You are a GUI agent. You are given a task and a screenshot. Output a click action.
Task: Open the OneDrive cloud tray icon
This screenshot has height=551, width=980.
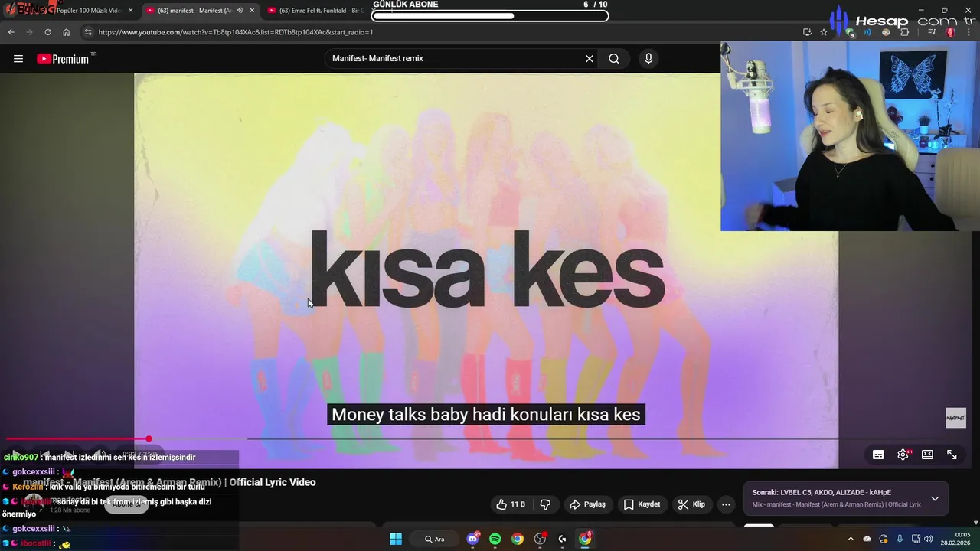coord(867,539)
